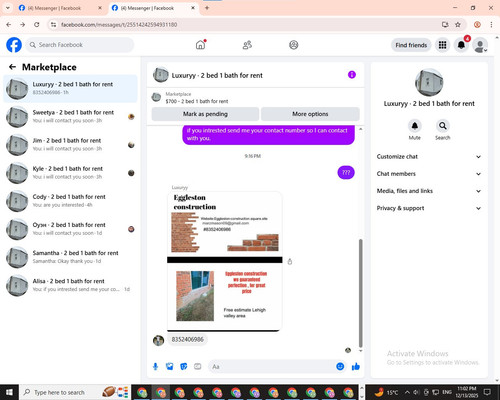The width and height of the screenshot is (500, 400).
Task: Click Mark as pending button
Action: 205,114
